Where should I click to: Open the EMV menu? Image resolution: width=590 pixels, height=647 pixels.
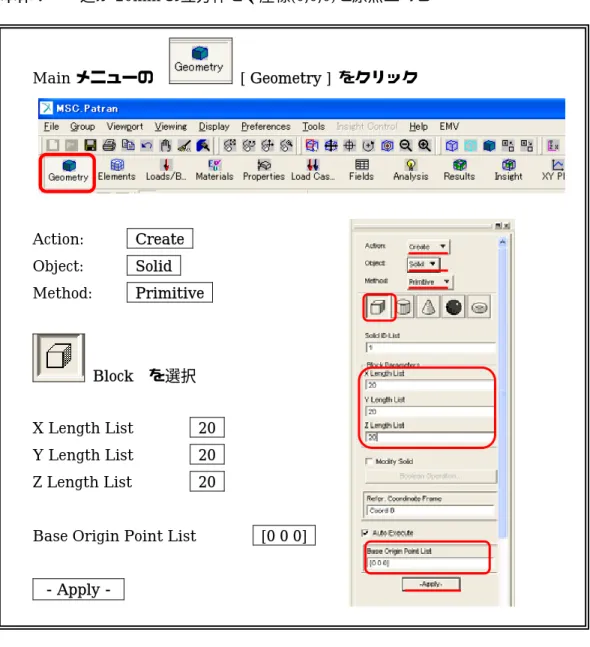(449, 126)
